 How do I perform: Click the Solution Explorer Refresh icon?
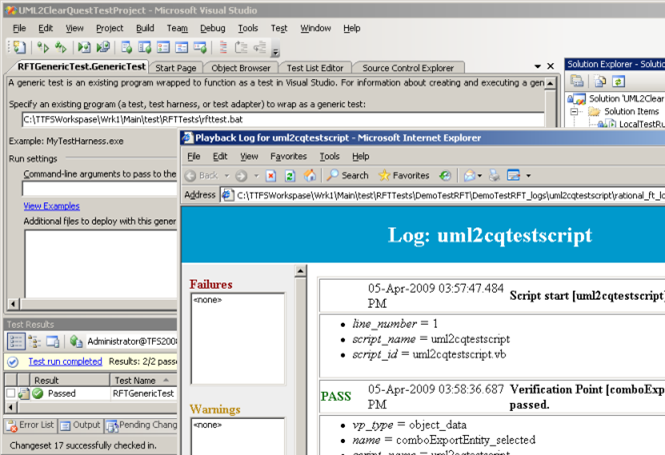click(x=618, y=81)
